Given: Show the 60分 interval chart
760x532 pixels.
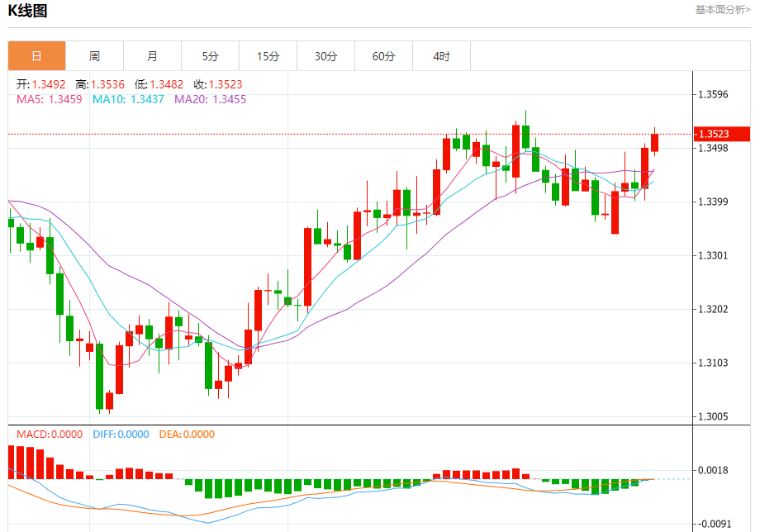Looking at the screenshot, I should (383, 56).
